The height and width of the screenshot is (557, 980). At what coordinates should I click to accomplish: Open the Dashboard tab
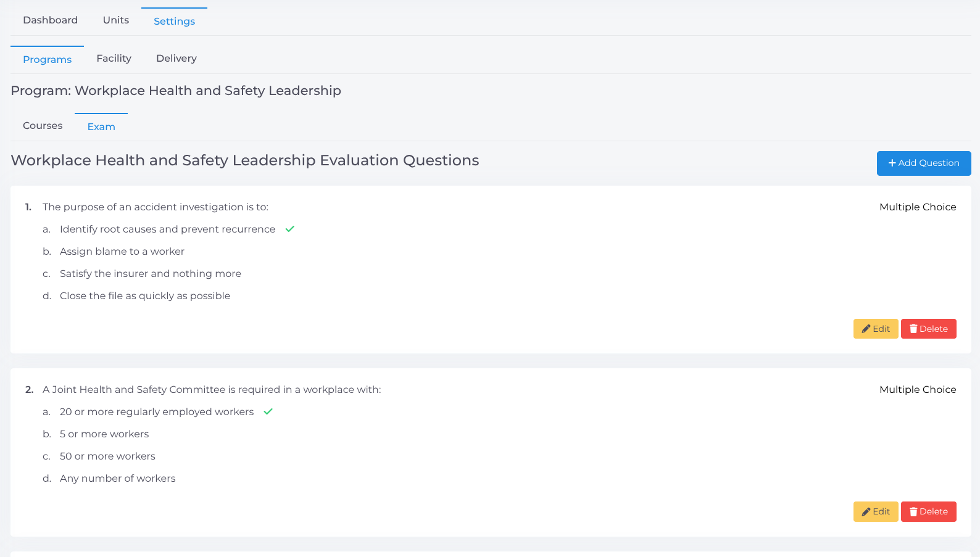pyautogui.click(x=50, y=20)
